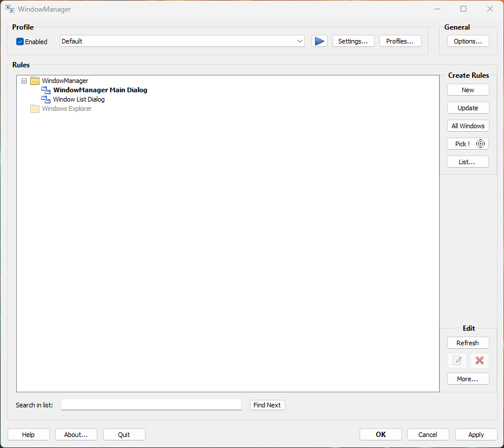Click the red X delete rule icon

point(479,361)
